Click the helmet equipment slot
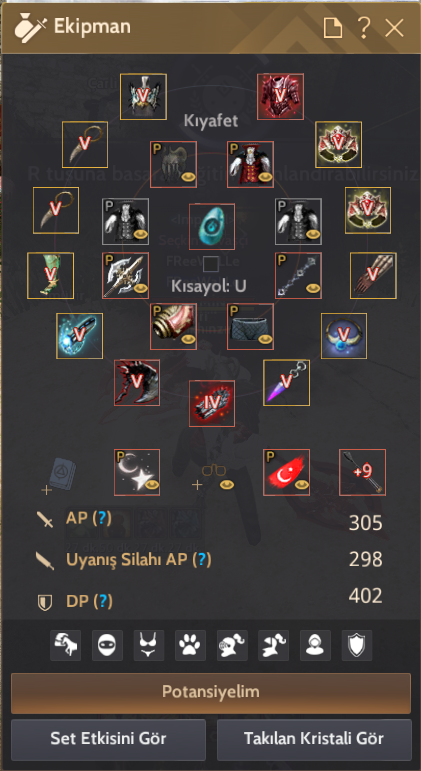 tap(143, 97)
